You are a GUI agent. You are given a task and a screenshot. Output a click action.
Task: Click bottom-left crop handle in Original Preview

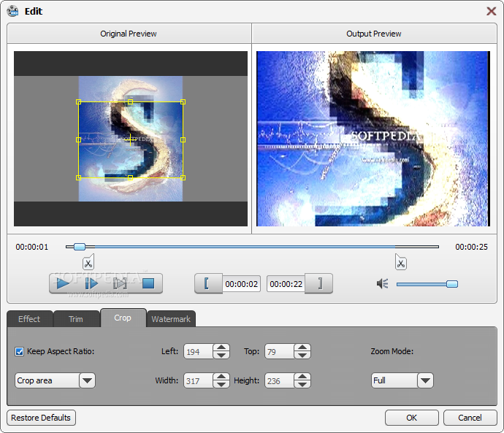coord(78,177)
